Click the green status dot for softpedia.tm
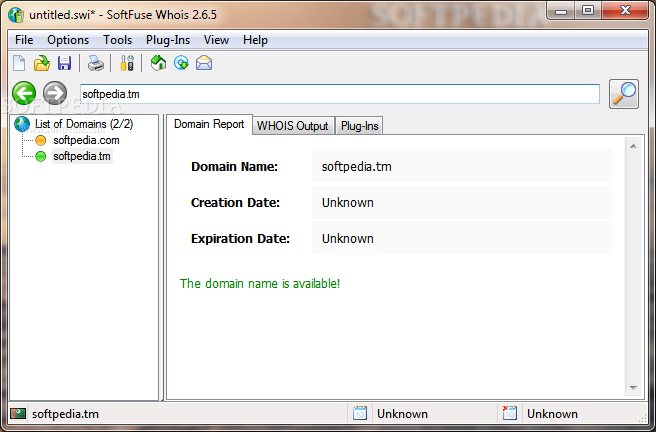The width and height of the screenshot is (656, 432). 41,156
